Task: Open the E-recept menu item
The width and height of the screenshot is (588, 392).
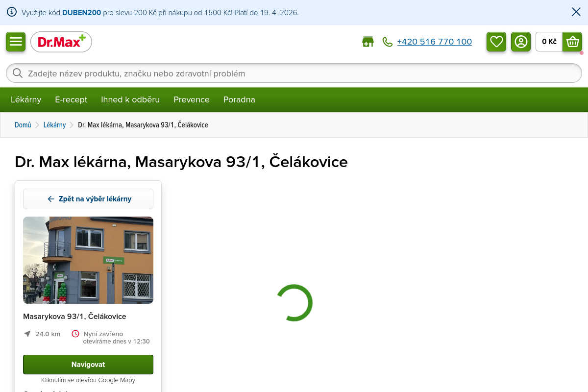Action: (x=71, y=99)
